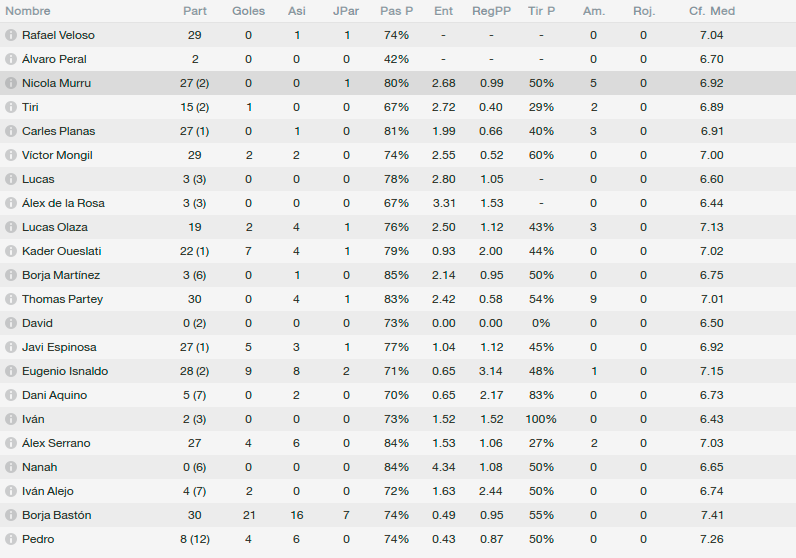Click the Nombre column header
This screenshot has height=558, width=796.
(x=28, y=11)
